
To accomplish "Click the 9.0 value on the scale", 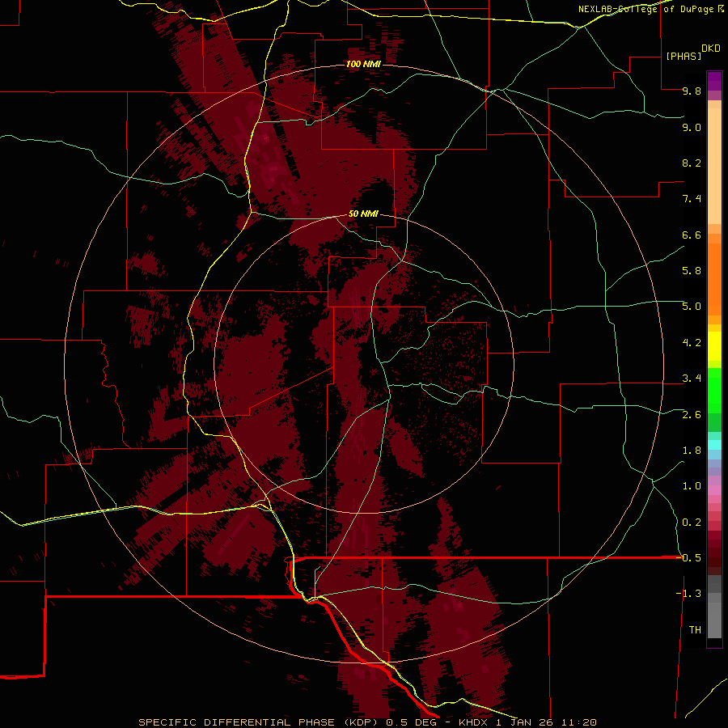I will tap(692, 127).
